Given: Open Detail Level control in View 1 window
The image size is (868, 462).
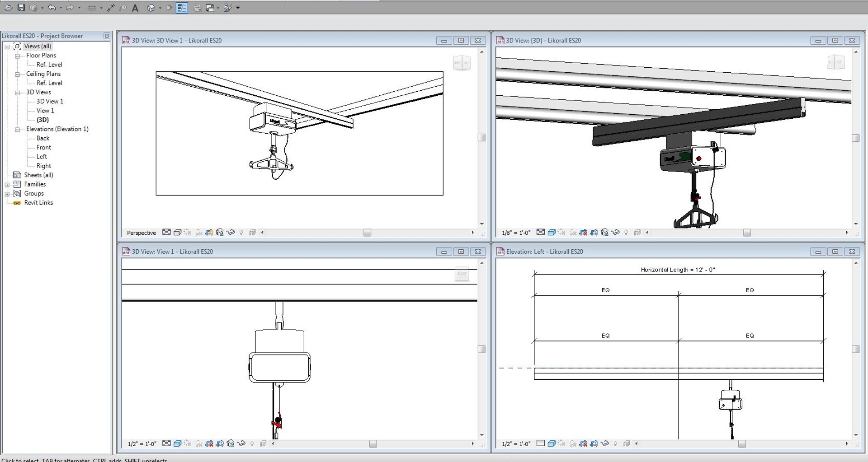Looking at the screenshot, I should coord(166,443).
